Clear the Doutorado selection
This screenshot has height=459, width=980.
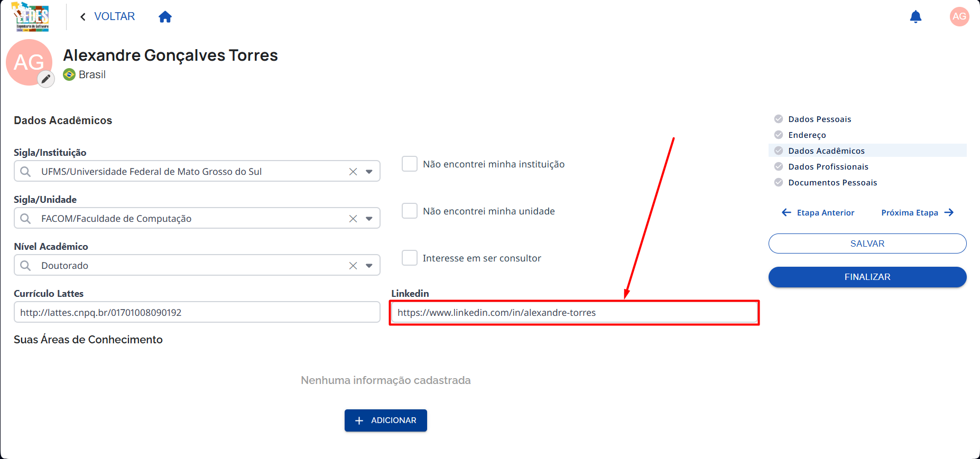click(x=353, y=266)
